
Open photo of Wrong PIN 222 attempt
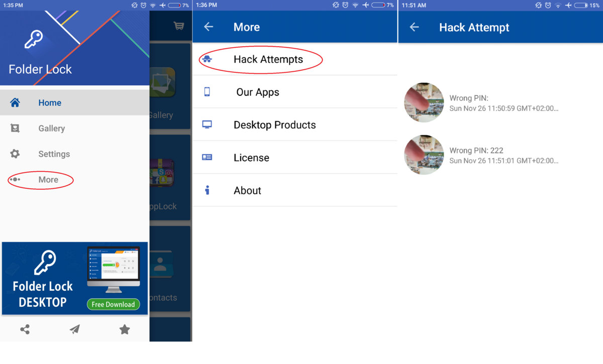(x=424, y=155)
